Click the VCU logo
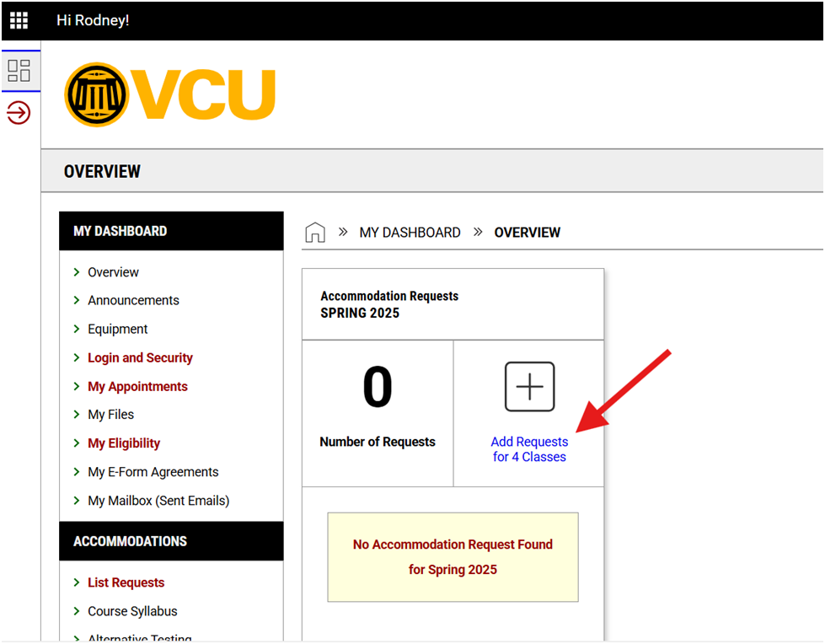The width and height of the screenshot is (825, 644). click(169, 94)
